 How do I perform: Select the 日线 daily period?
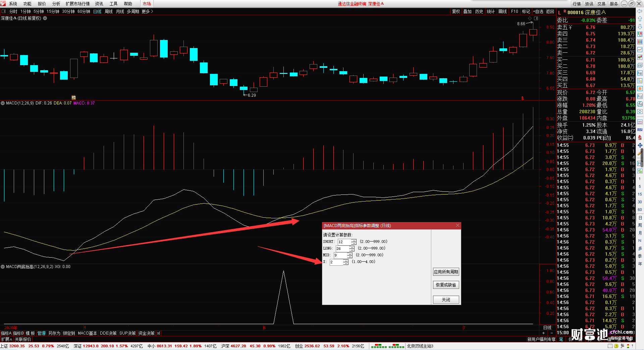point(97,11)
